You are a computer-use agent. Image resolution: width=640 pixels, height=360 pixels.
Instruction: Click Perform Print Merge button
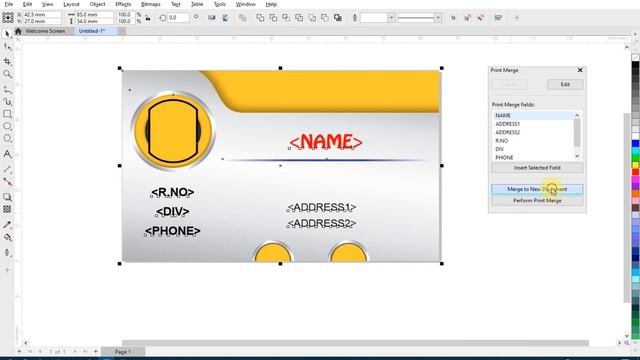point(537,201)
